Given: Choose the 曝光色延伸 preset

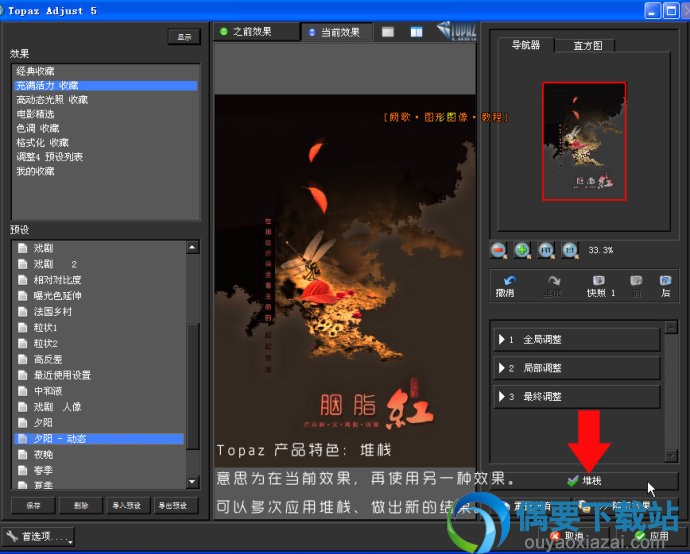Looking at the screenshot, I should tap(99, 296).
